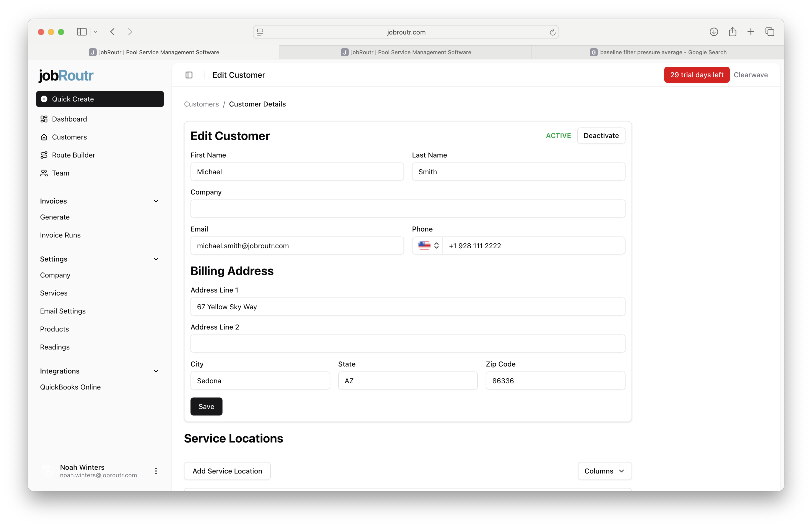Open the Dashboard from the sidebar icon

(x=44, y=119)
